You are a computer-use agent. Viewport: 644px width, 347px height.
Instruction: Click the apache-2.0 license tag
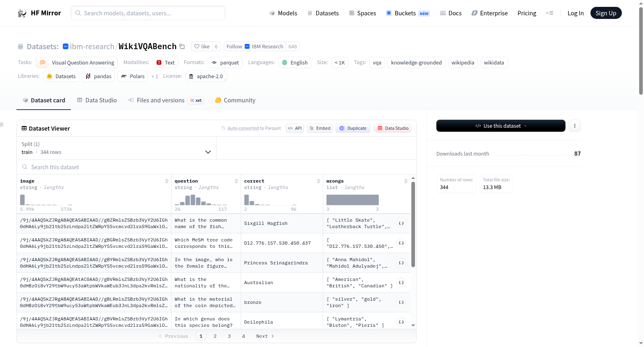(x=206, y=76)
